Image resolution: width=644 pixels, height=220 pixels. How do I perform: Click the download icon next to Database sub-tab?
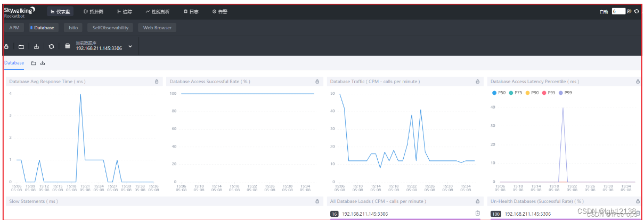click(x=43, y=63)
